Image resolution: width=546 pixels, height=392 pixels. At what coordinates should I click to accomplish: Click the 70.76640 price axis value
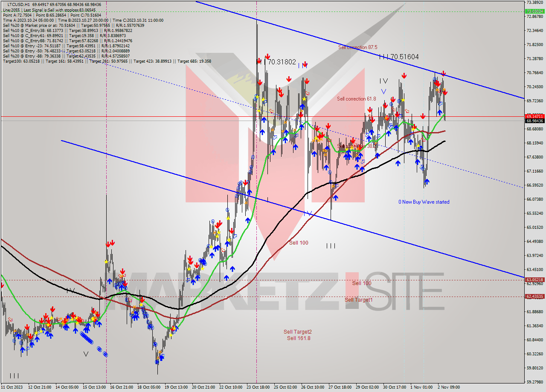point(535,72)
